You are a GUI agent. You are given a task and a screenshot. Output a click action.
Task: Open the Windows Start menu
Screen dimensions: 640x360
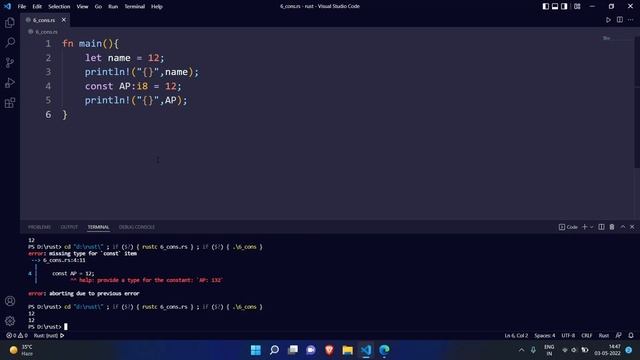coord(256,350)
